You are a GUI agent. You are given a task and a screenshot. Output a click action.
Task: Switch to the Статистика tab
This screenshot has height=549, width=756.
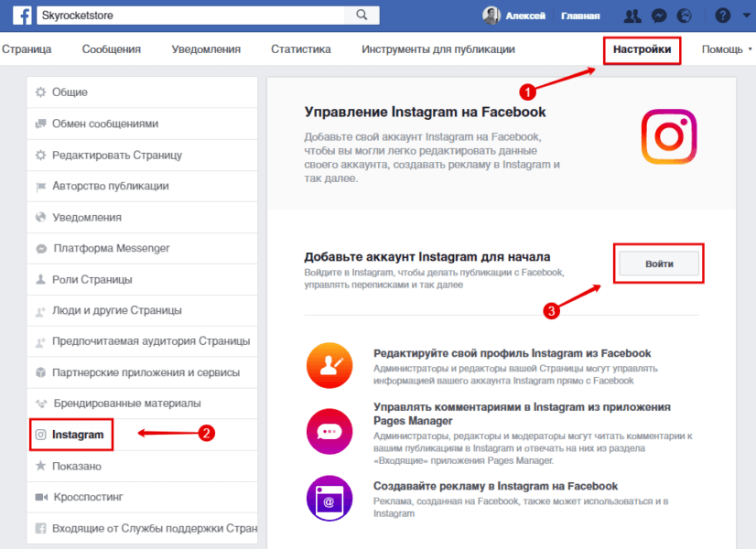301,49
